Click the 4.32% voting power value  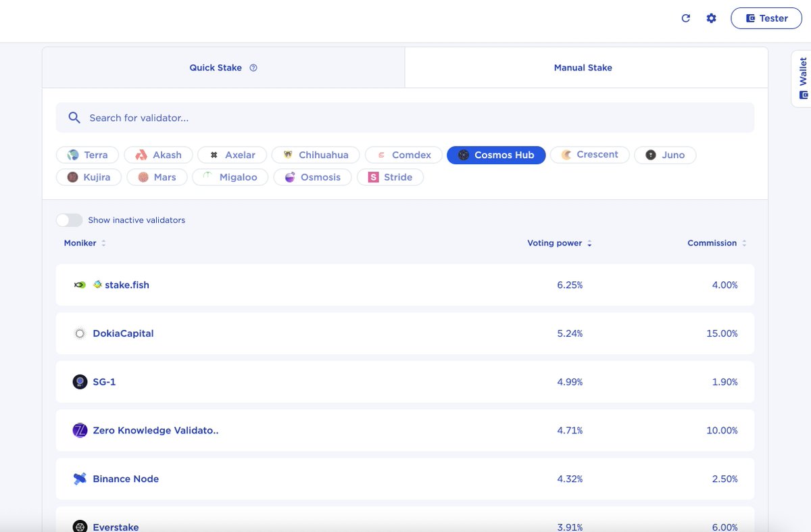coord(570,479)
